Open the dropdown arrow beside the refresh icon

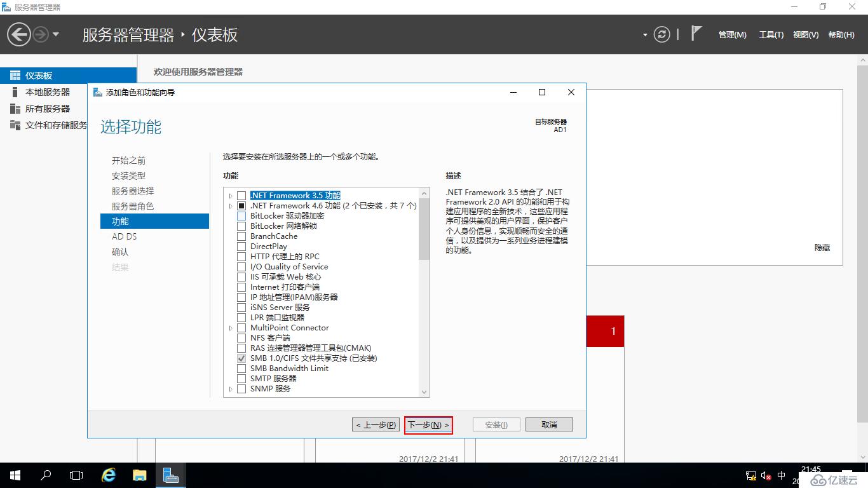pyautogui.click(x=646, y=35)
